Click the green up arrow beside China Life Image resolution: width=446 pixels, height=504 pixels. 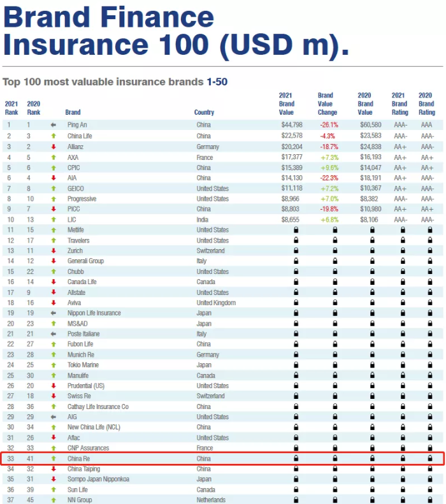point(54,136)
